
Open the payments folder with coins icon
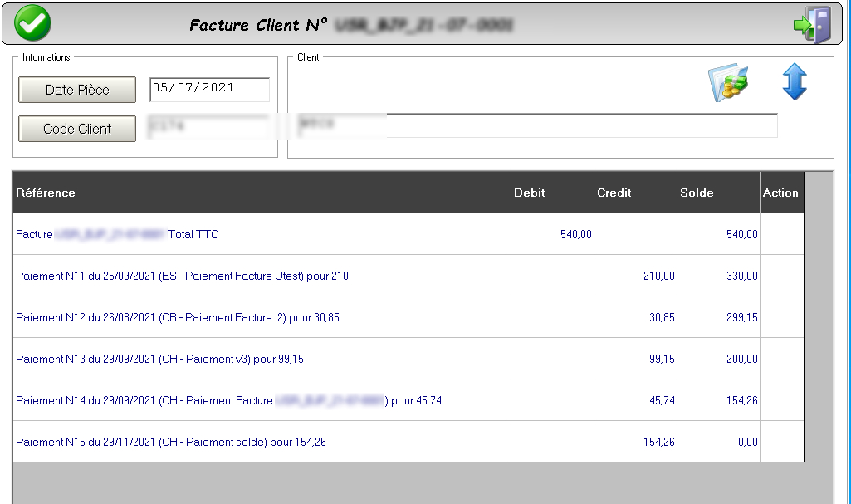point(727,83)
